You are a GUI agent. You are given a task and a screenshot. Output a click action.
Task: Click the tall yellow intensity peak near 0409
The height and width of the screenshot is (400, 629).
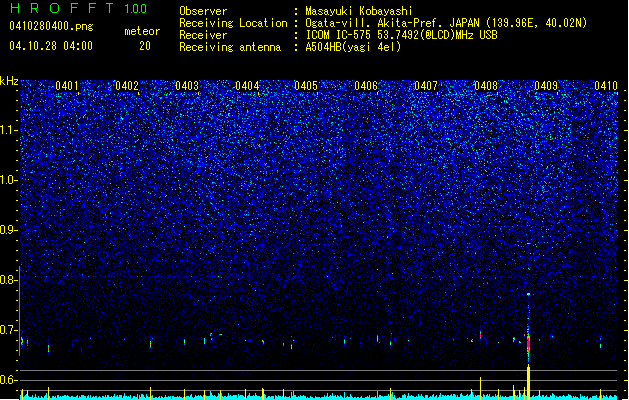[528, 382]
